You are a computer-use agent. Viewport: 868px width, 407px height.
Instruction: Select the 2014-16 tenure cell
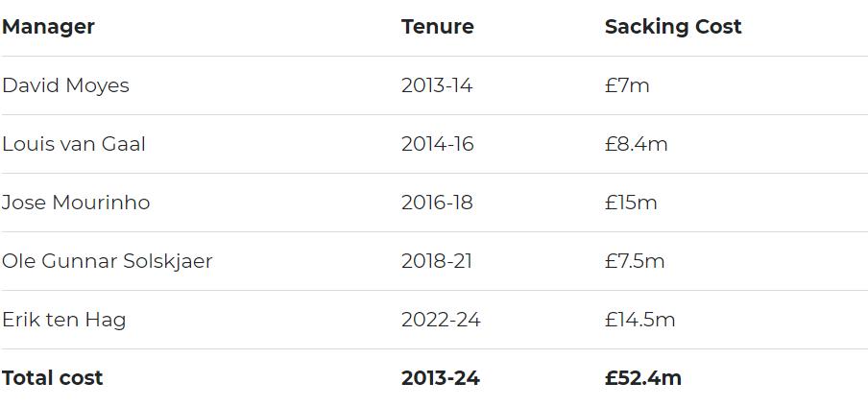click(x=437, y=144)
